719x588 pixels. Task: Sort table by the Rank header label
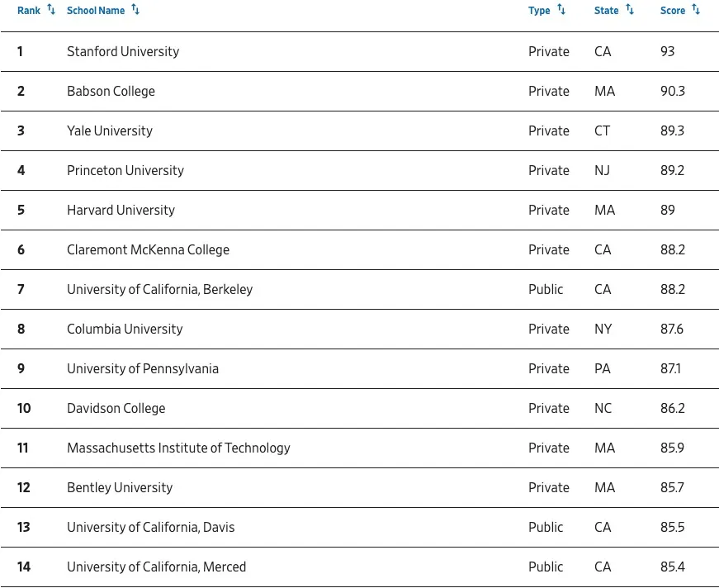click(29, 11)
